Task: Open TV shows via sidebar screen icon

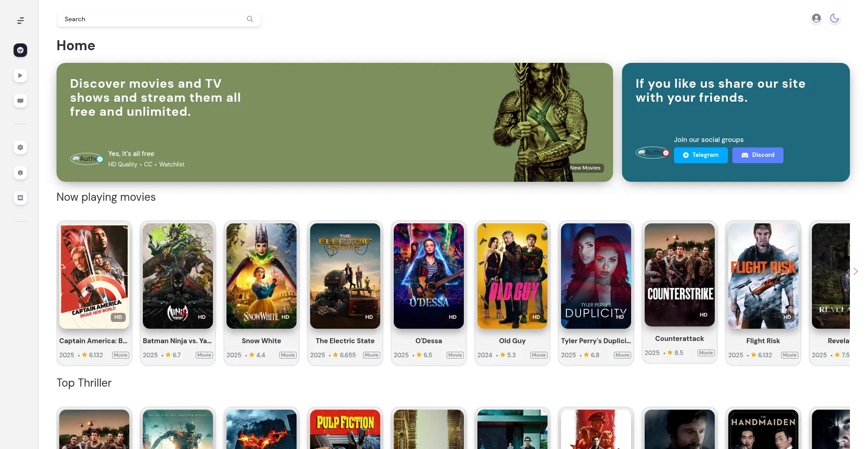Action: coord(20,100)
